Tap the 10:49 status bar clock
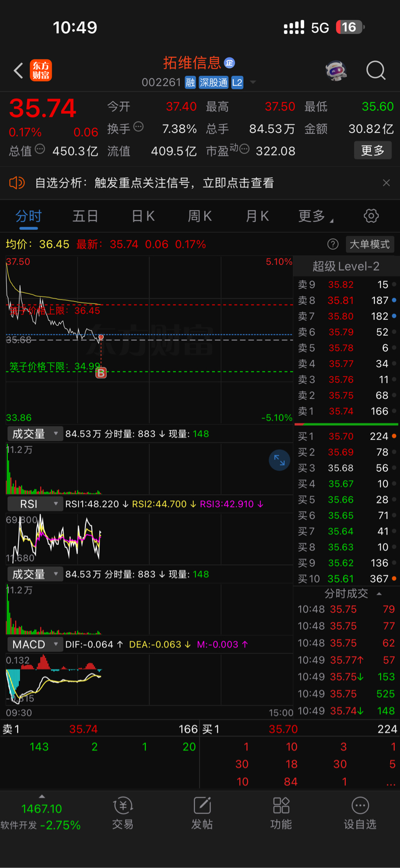The image size is (400, 868). tap(75, 27)
